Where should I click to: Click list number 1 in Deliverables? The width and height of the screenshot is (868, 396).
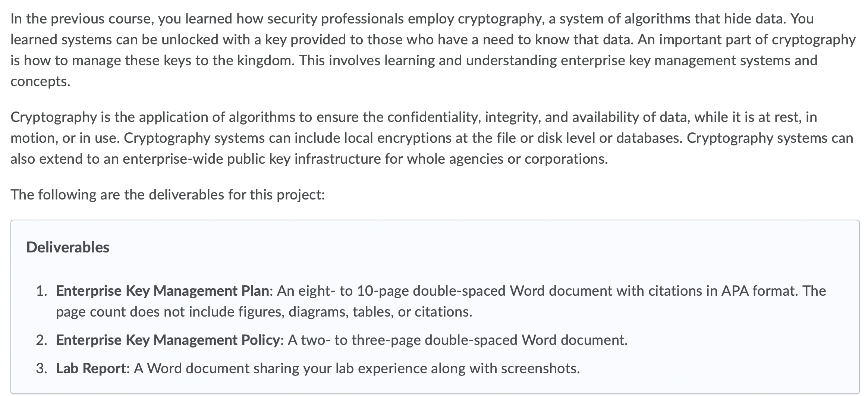(x=41, y=290)
